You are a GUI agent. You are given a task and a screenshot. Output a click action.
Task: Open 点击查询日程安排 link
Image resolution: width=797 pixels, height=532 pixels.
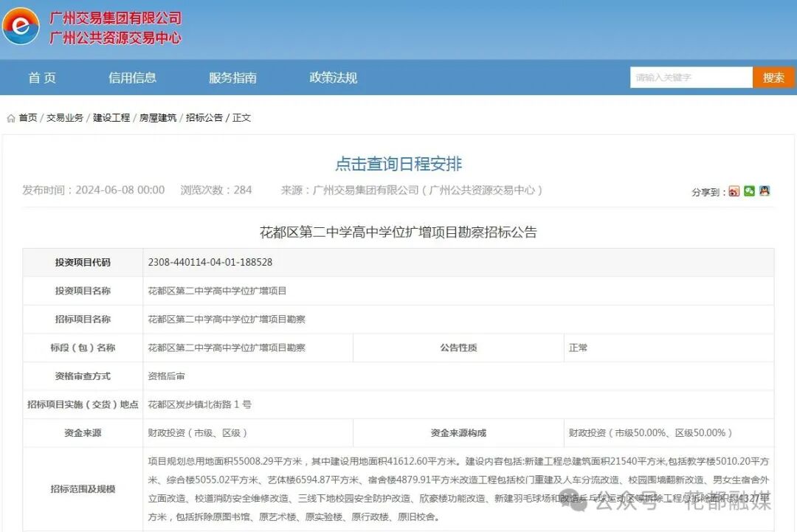pyautogui.click(x=398, y=164)
